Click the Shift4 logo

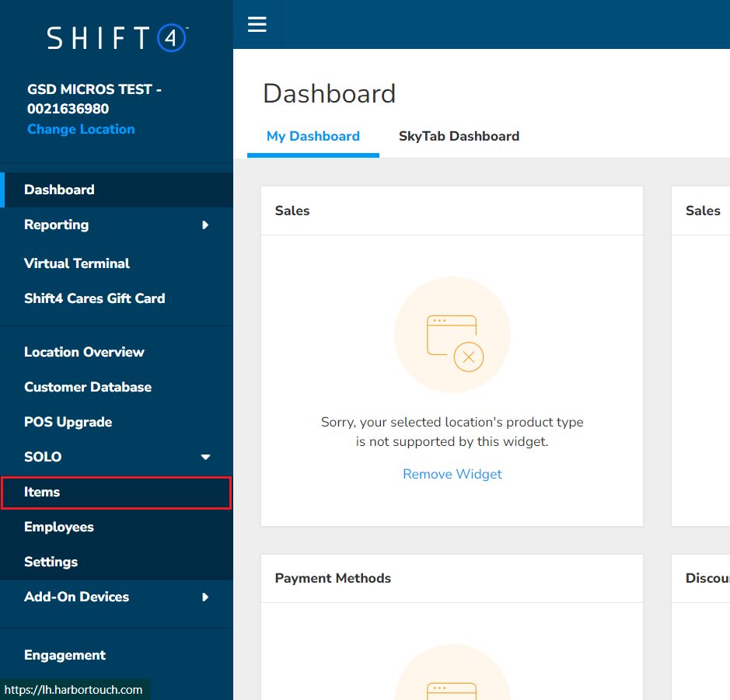117,37
